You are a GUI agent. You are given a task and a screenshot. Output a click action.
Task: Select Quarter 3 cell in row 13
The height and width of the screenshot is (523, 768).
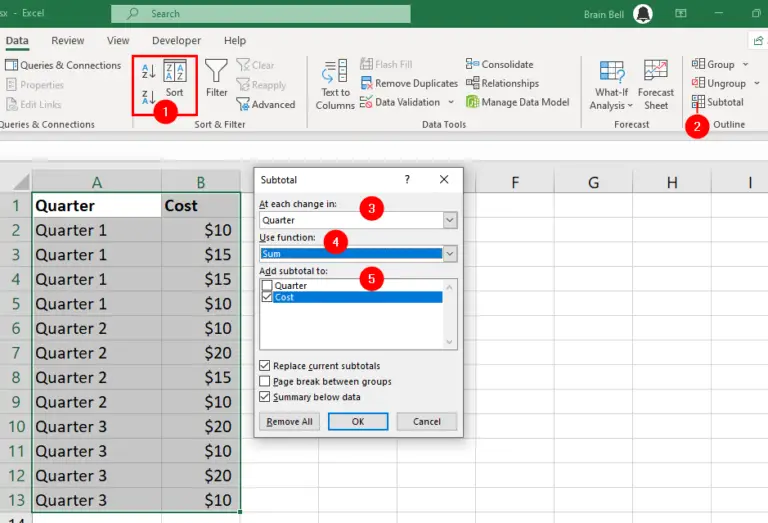(x=96, y=500)
